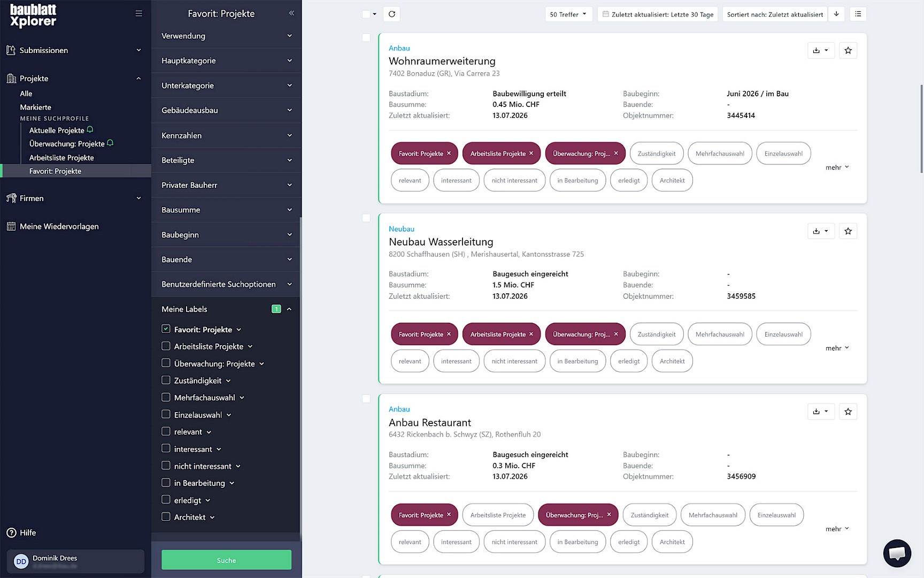The image size is (924, 578).
Task: Open Arbeitsliste Projekte search profile
Action: tap(61, 158)
